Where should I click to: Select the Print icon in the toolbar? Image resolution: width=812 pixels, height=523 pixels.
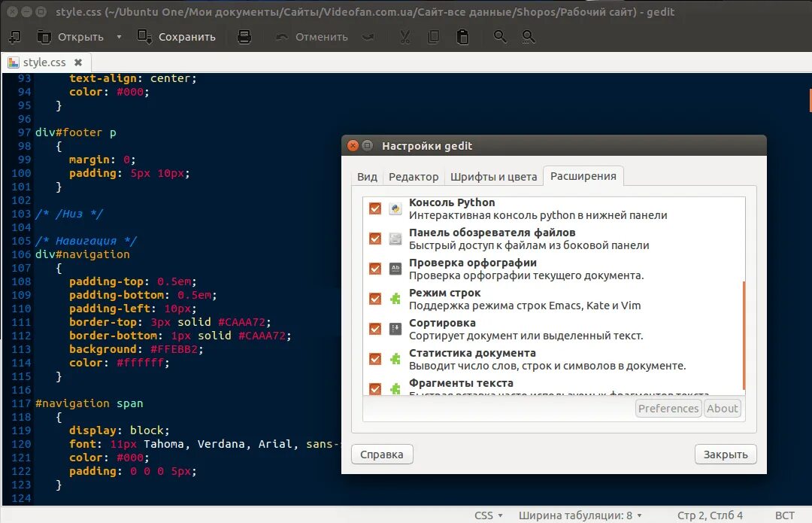click(244, 36)
